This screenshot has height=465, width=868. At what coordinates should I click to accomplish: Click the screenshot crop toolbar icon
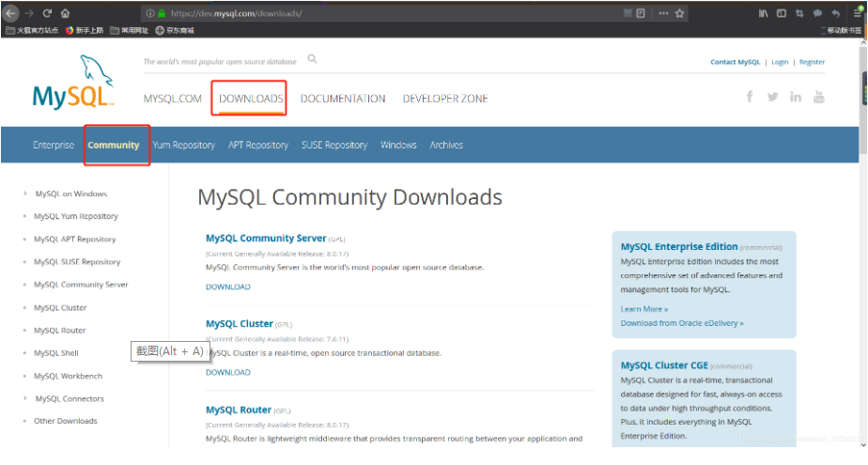(x=799, y=13)
